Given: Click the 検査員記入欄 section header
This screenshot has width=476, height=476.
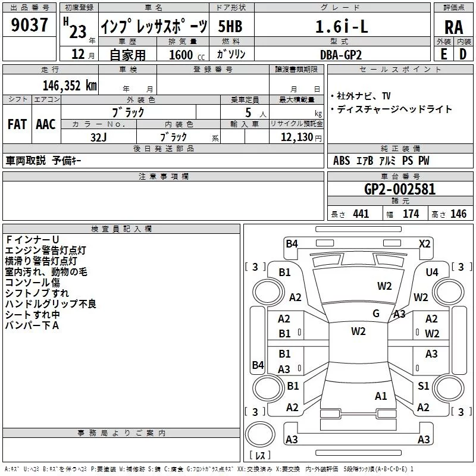Looking at the screenshot, I should (121, 229).
